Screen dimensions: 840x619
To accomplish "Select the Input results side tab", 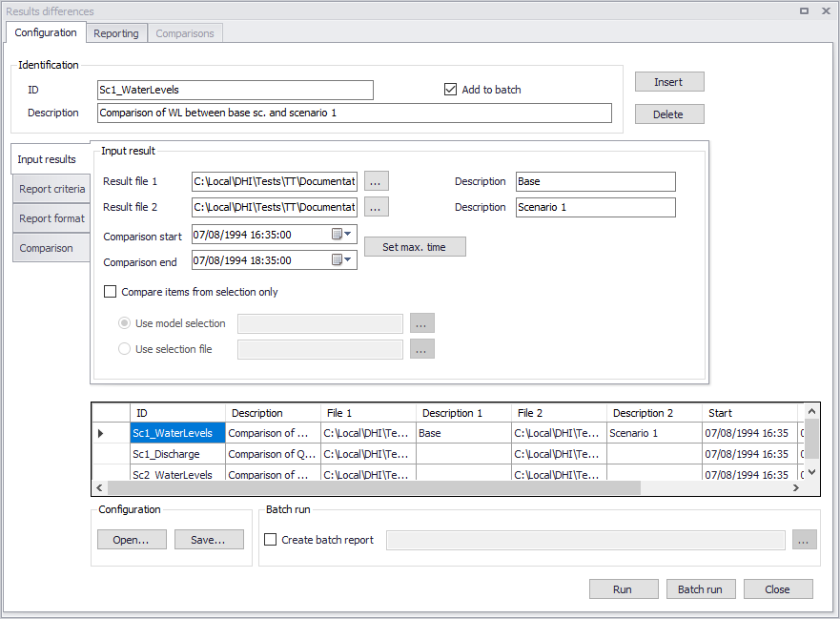I will pyautogui.click(x=51, y=159).
